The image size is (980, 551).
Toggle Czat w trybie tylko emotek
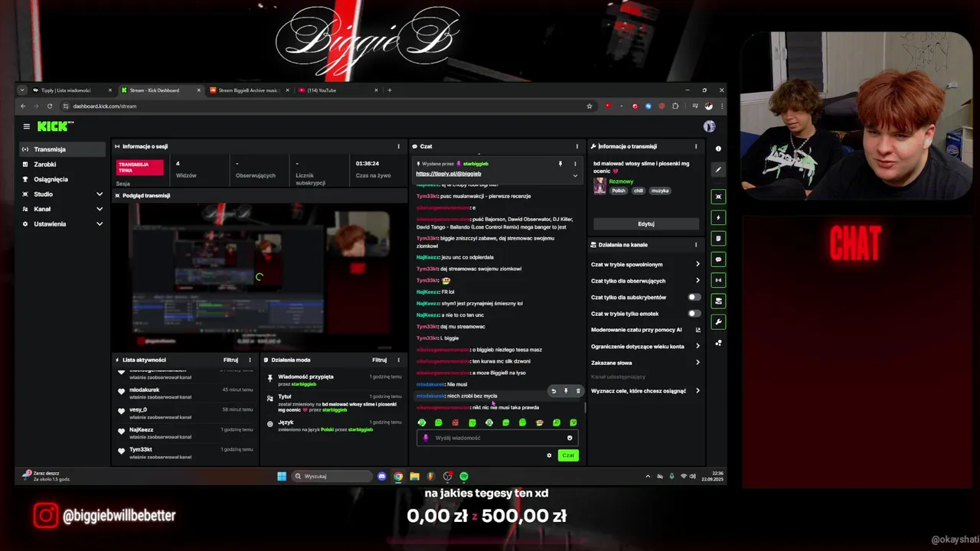click(694, 313)
